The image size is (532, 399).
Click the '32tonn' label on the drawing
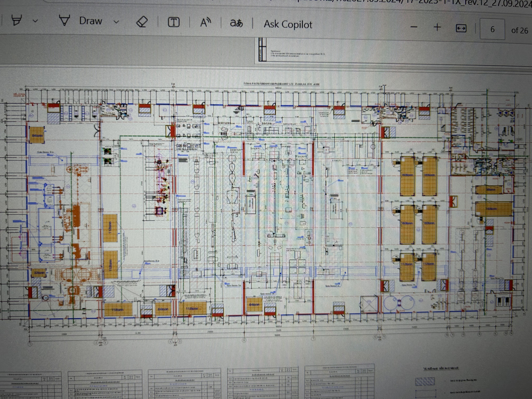39,273
